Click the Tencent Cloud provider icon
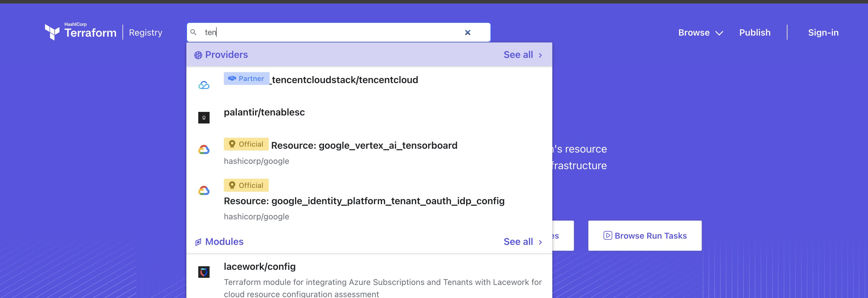Image resolution: width=868 pixels, height=298 pixels. pos(204,85)
